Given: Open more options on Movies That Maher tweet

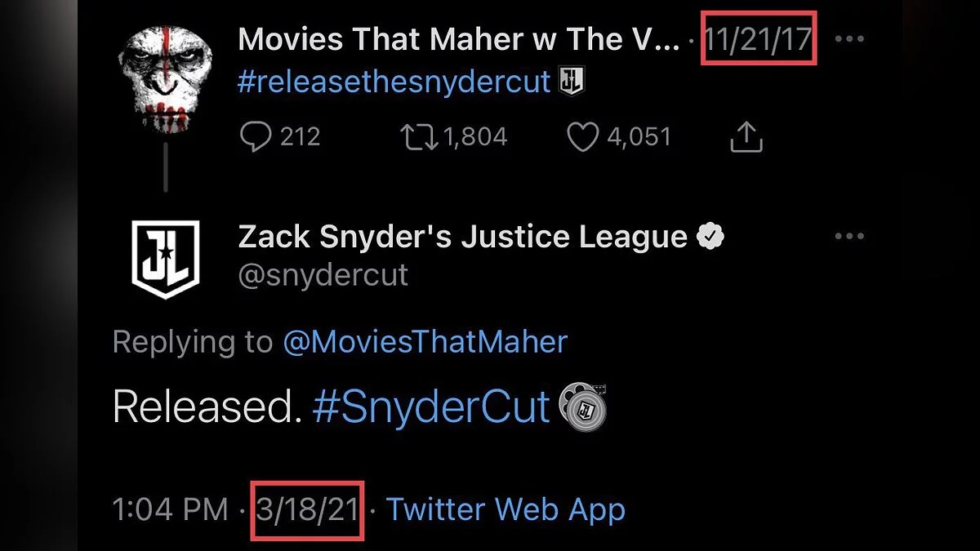Looking at the screenshot, I should [850, 39].
